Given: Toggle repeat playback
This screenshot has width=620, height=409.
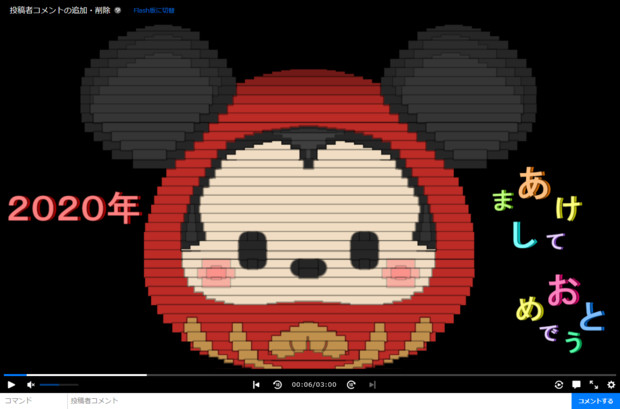Looking at the screenshot, I should point(559,385).
